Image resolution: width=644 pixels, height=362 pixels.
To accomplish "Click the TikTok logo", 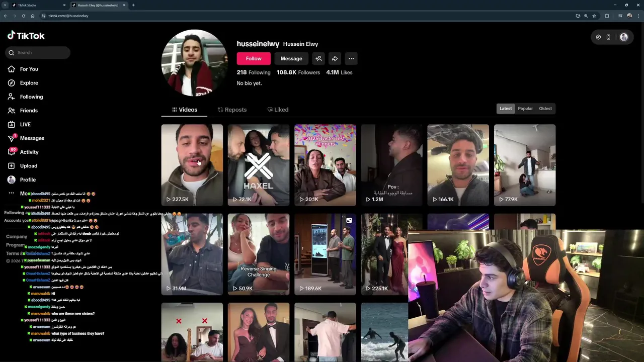I will (x=26, y=36).
